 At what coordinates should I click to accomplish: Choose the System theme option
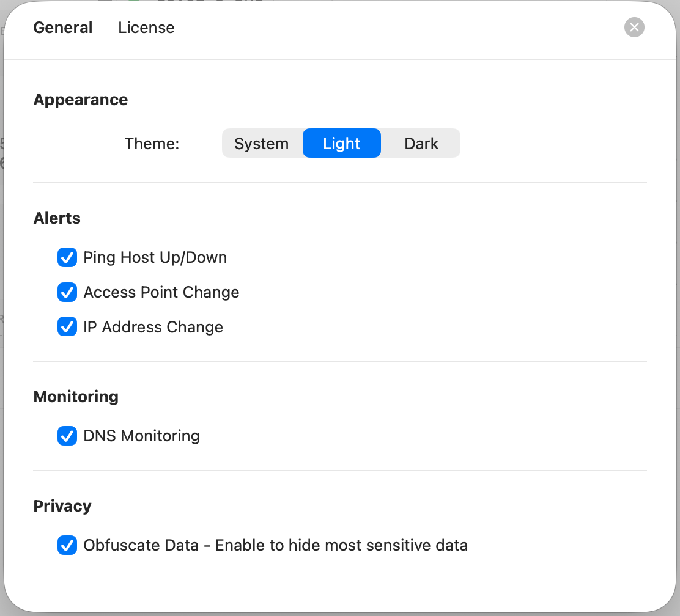(x=262, y=144)
